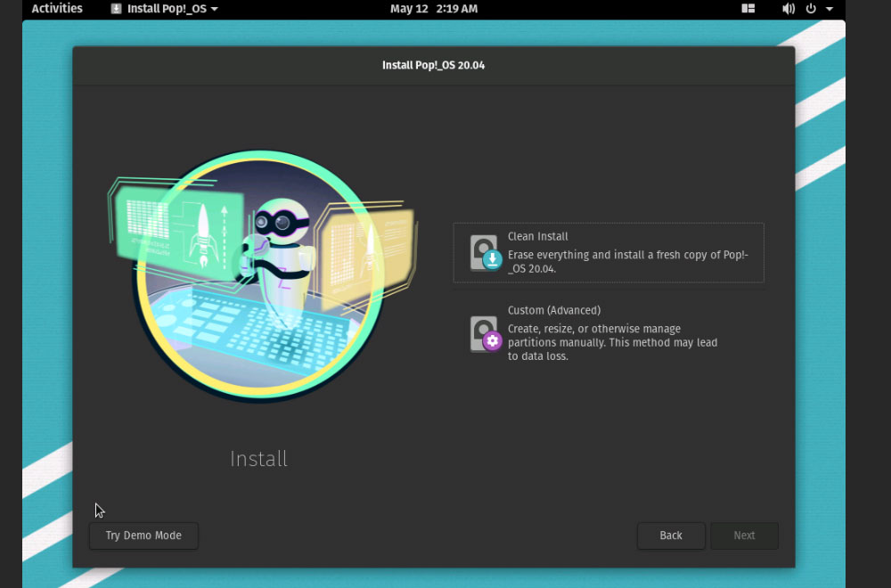
Task: Click the Try Demo Mode button
Action: tap(143, 535)
